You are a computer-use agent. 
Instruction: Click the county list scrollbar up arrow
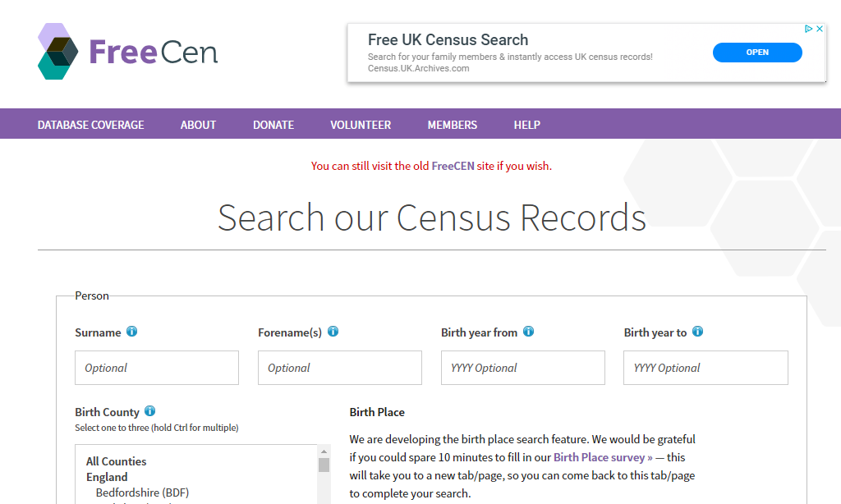[324, 451]
